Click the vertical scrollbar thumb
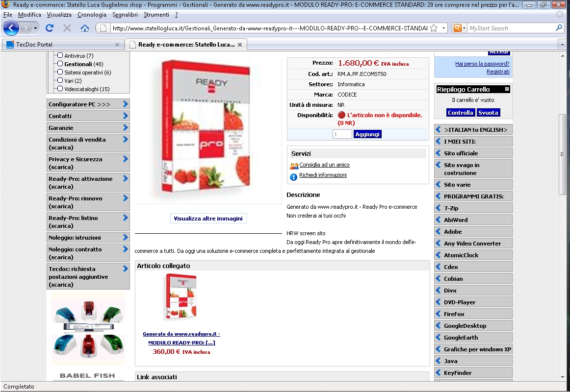 point(562,154)
